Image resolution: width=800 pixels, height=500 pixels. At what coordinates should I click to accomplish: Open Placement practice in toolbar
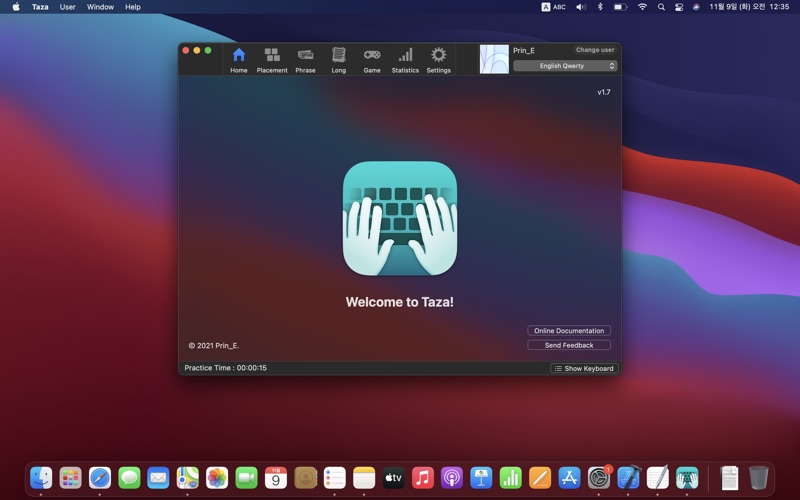coord(272,60)
